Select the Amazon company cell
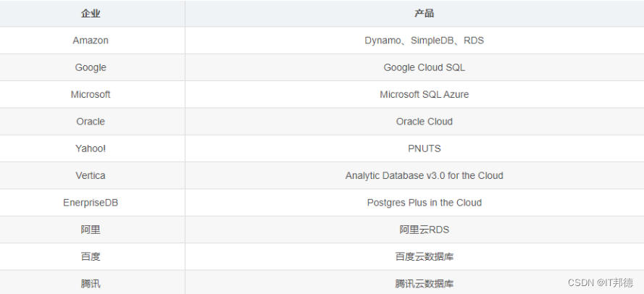 click(x=91, y=41)
